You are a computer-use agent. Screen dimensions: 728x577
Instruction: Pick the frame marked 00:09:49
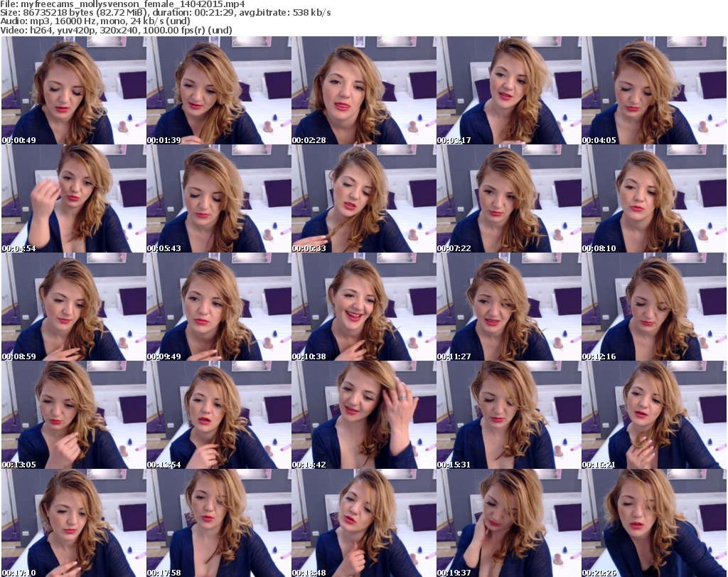click(219, 307)
